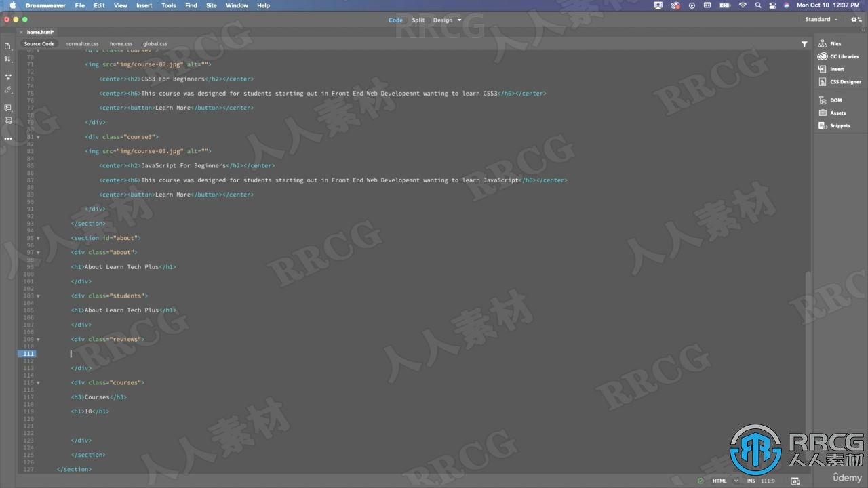Collapse code fold at line 97

[x=38, y=252]
